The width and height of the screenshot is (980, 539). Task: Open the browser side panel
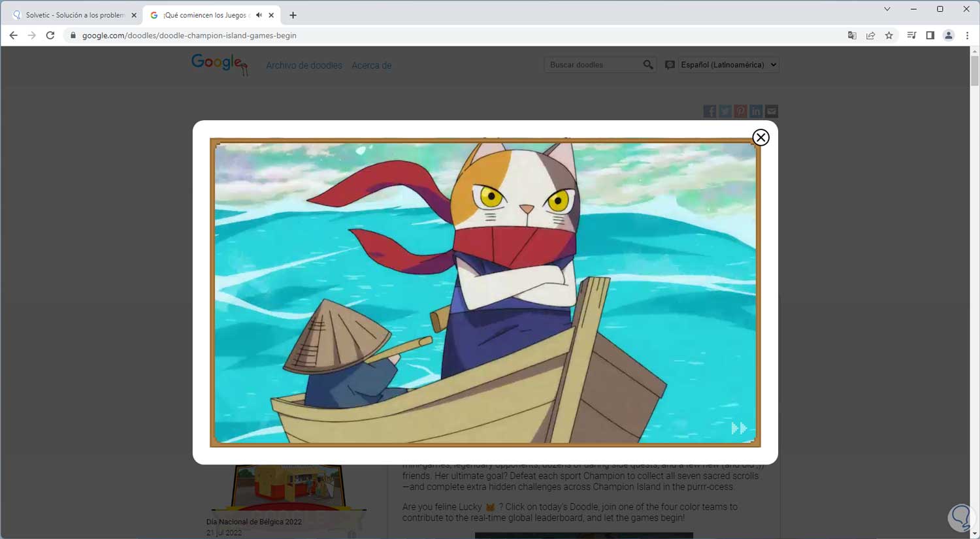pos(930,35)
